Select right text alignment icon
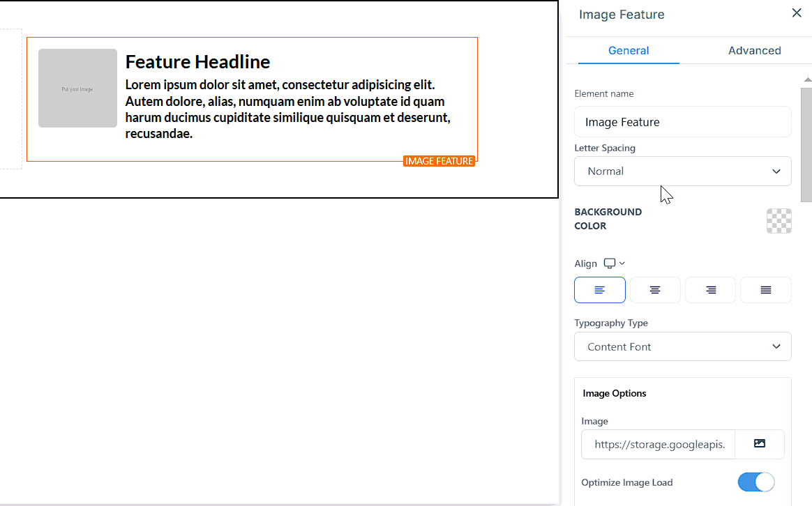 point(710,290)
